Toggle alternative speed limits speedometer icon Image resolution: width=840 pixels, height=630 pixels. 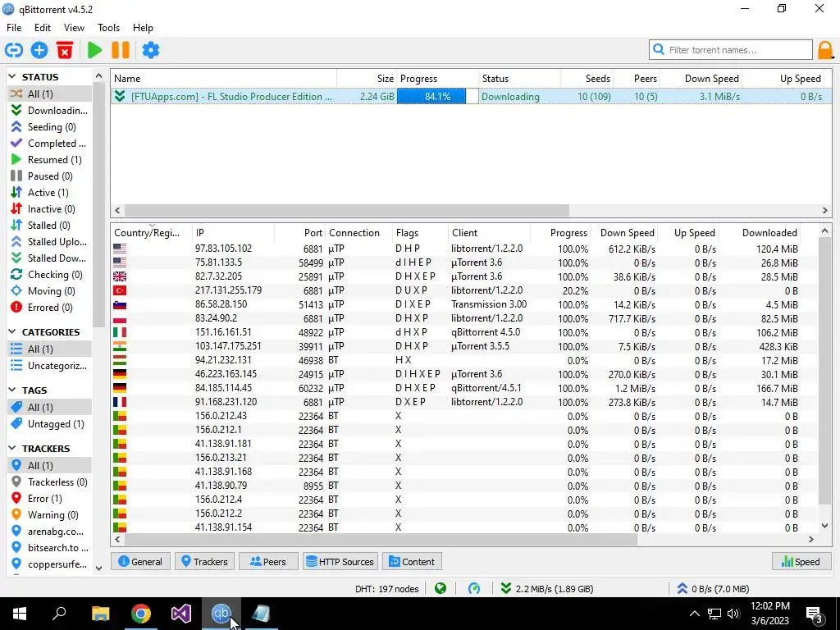(474, 589)
